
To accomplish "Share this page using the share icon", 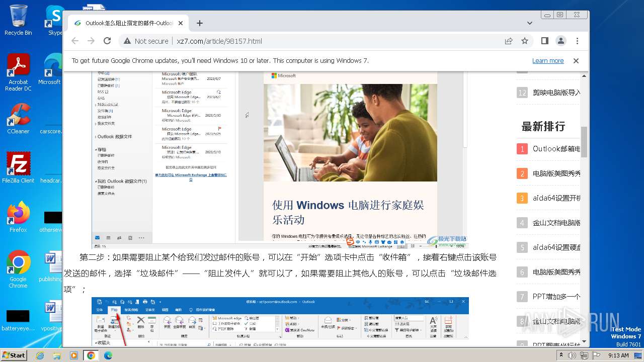I will click(x=509, y=41).
